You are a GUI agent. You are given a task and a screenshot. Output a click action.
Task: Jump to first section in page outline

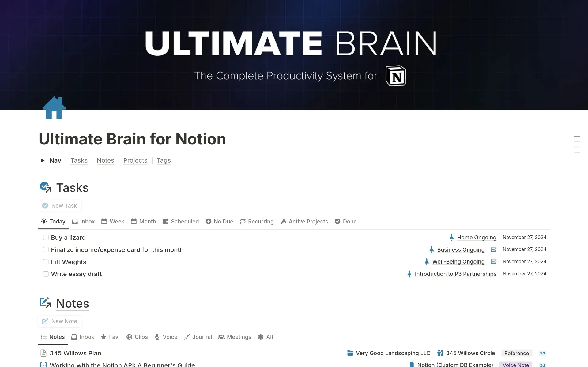coord(577,136)
